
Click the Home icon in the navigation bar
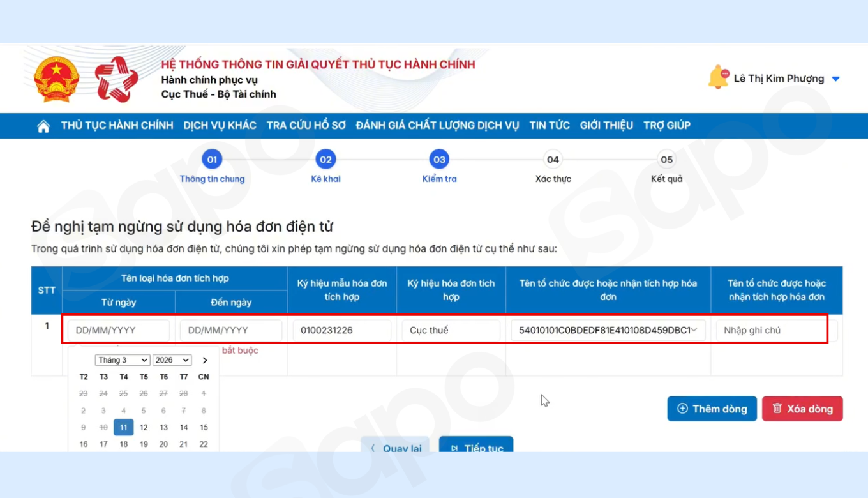(x=43, y=125)
